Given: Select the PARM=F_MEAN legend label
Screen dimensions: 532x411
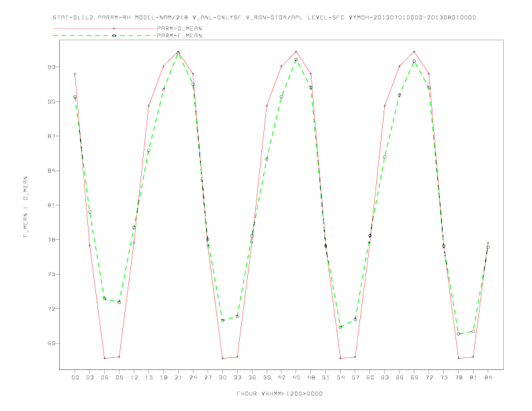Looking at the screenshot, I should pos(179,36).
